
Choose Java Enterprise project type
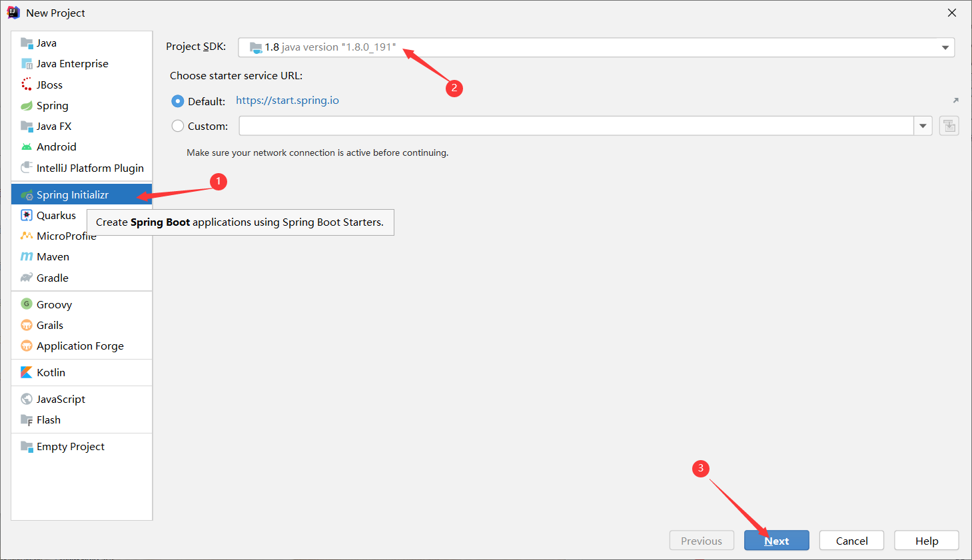82,64
